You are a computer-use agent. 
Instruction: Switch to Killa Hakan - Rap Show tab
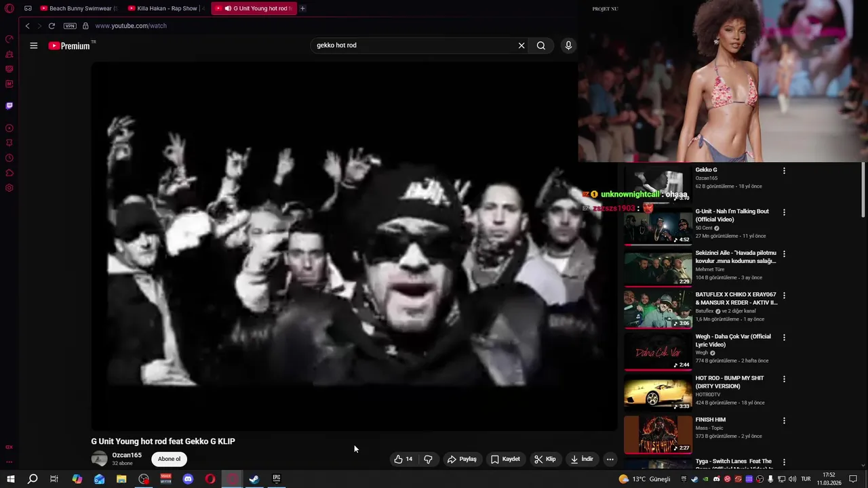tap(166, 9)
